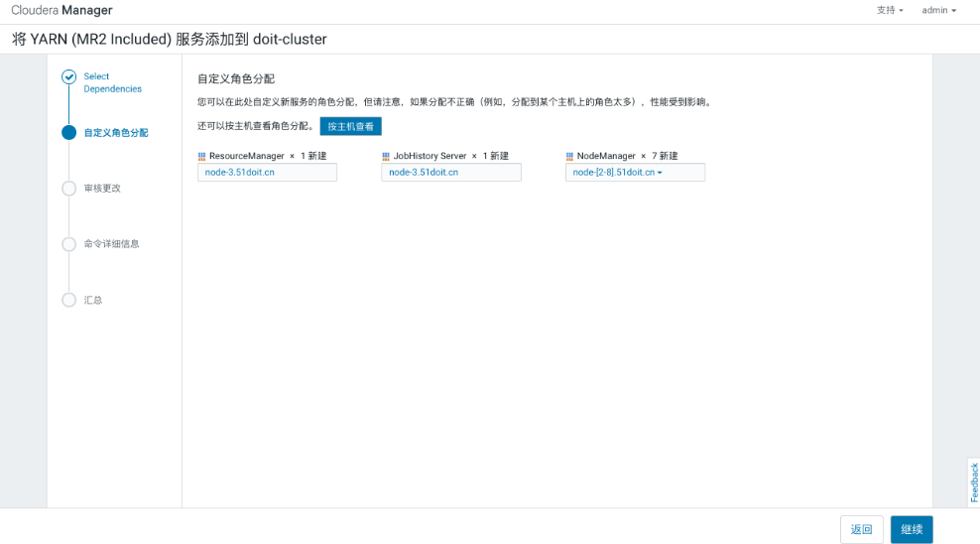Open the Feedback side tab
This screenshot has height=544, width=980.
(x=974, y=482)
